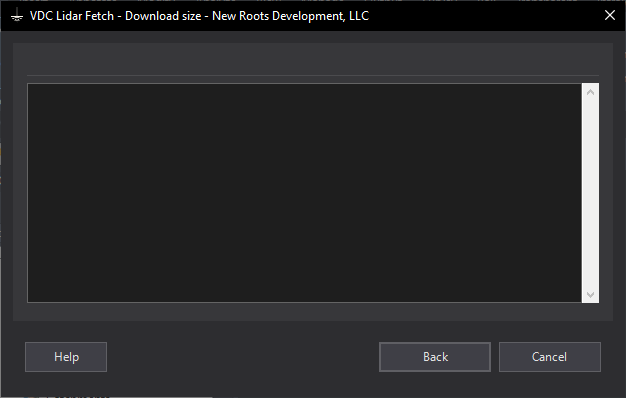626x398 pixels.
Task: Dismiss the dialog using the top-right X icon
Action: click(x=610, y=15)
